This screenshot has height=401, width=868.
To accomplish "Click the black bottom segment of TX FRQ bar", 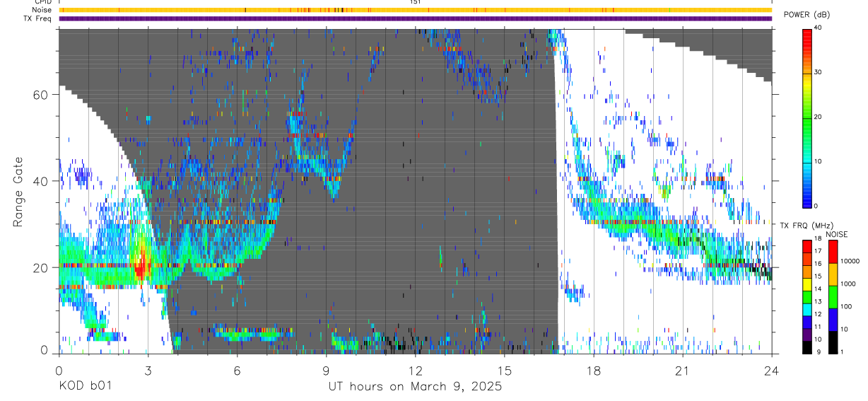I will 807,347.
